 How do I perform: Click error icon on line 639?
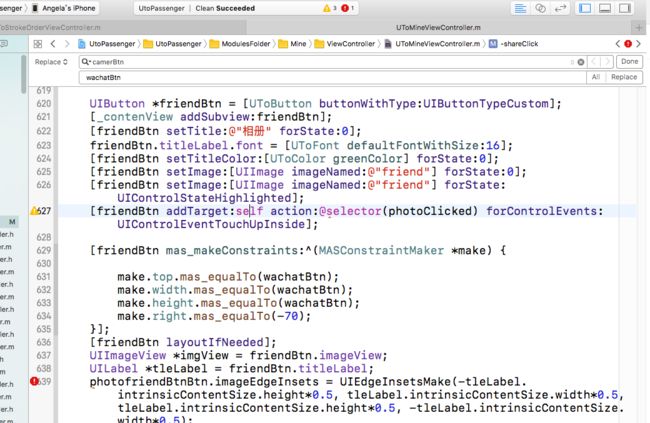(x=34, y=381)
